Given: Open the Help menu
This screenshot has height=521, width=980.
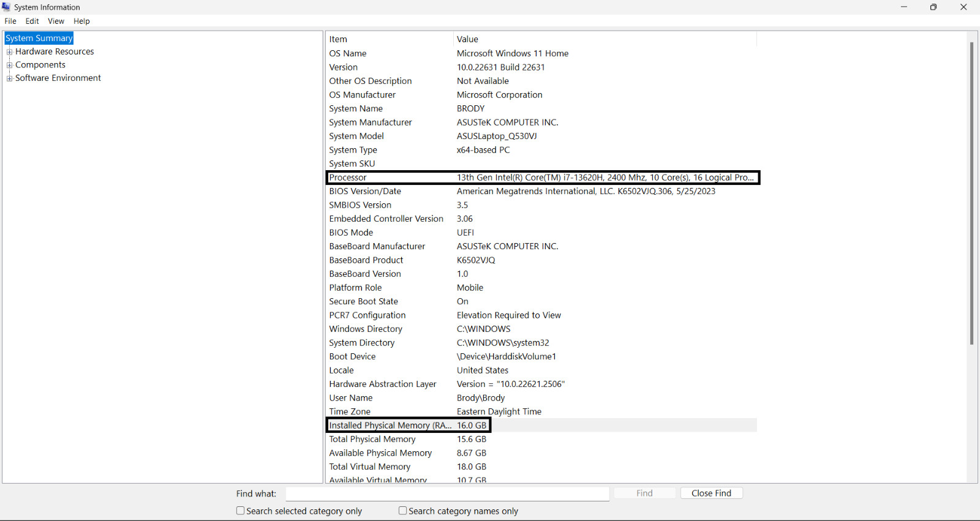Looking at the screenshot, I should [x=81, y=21].
